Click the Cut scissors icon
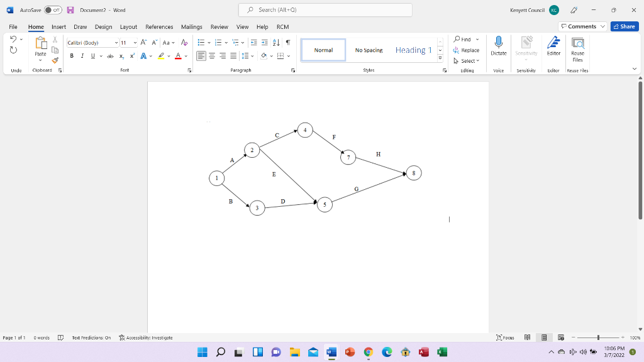The image size is (644, 362). [x=55, y=40]
